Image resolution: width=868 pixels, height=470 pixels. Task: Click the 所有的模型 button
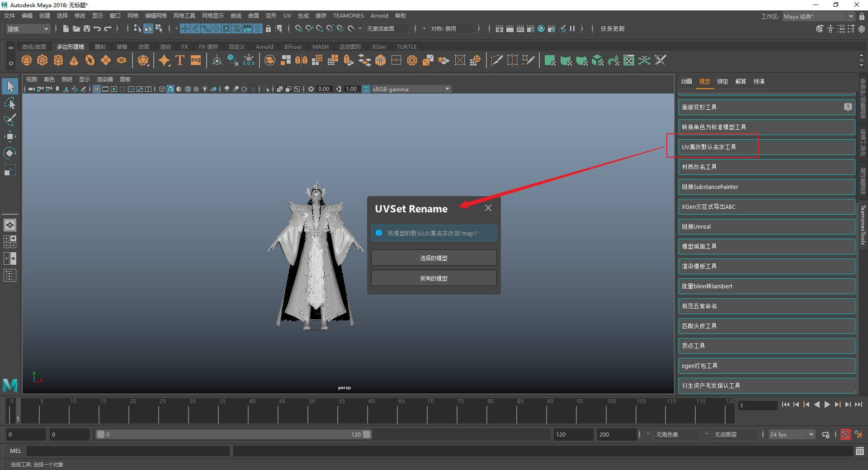434,278
